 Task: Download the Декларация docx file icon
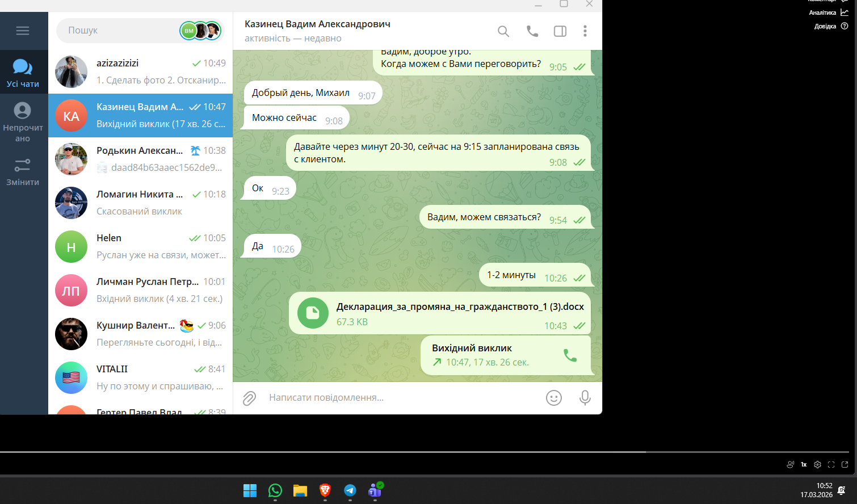coord(313,313)
